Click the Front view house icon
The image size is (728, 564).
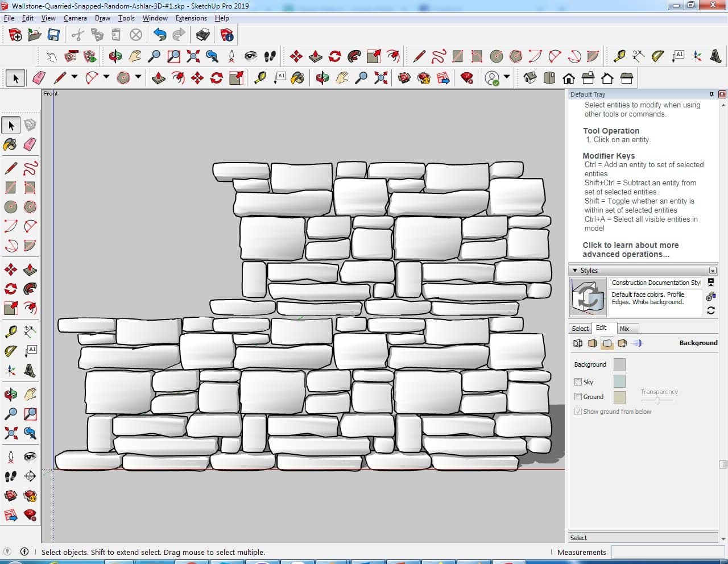568,78
